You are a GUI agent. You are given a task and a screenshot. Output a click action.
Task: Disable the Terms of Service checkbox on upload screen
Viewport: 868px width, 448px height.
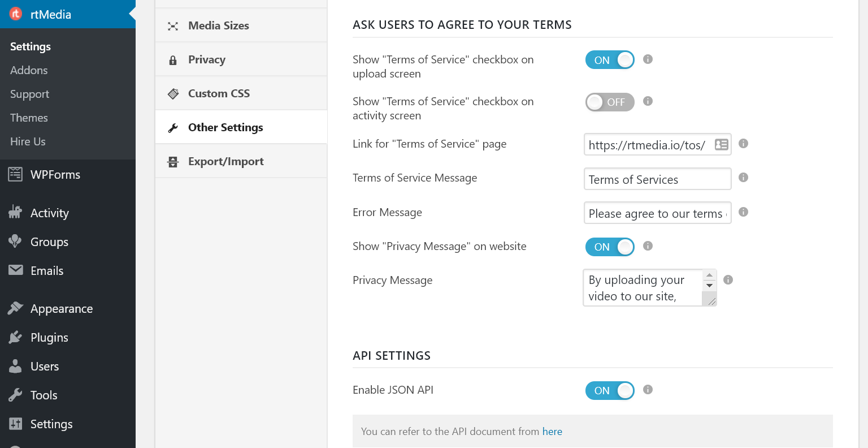(x=610, y=59)
